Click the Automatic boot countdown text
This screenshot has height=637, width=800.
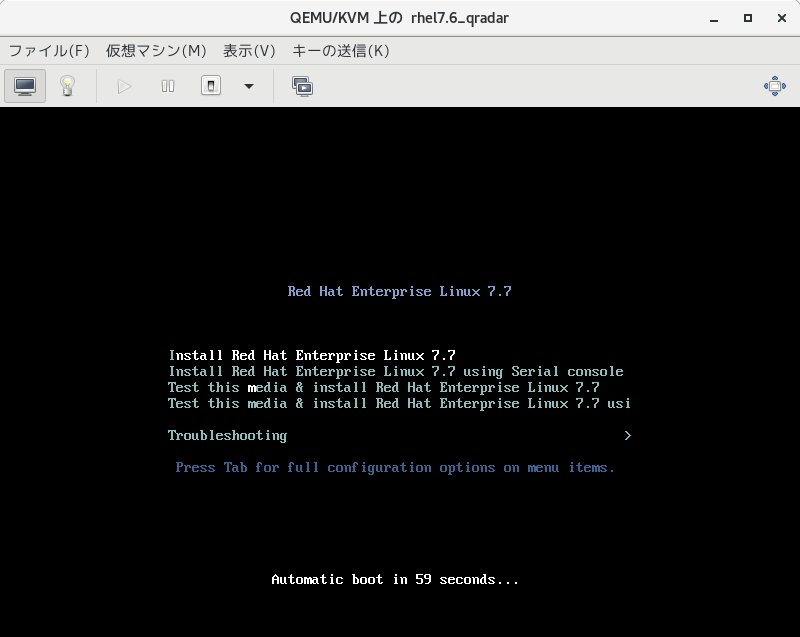[x=395, y=579]
